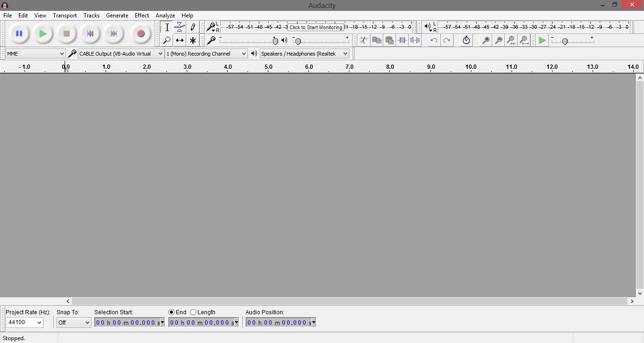This screenshot has width=644, height=343.
Task: Skip to Start of the project
Action: pyautogui.click(x=90, y=34)
